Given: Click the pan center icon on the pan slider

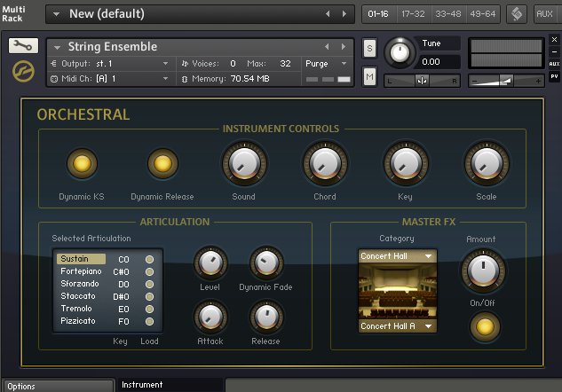Looking at the screenshot, I should coord(422,81).
